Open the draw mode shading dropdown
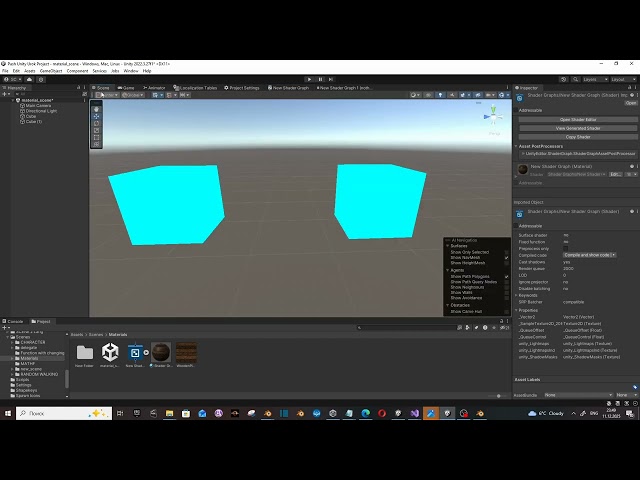 tap(415, 95)
